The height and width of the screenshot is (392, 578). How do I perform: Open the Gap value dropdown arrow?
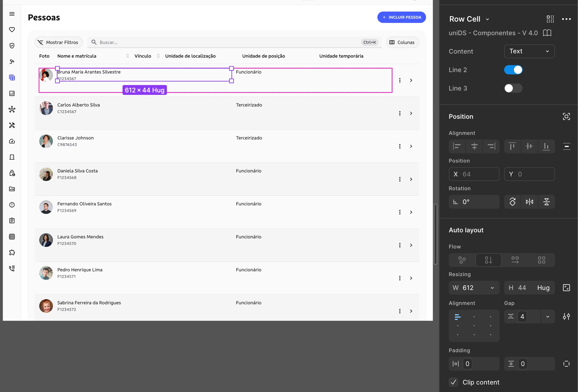click(x=547, y=316)
